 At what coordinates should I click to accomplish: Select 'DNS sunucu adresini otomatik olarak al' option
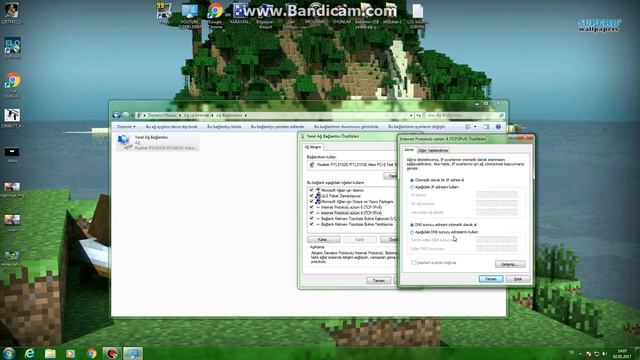pyautogui.click(x=412, y=225)
